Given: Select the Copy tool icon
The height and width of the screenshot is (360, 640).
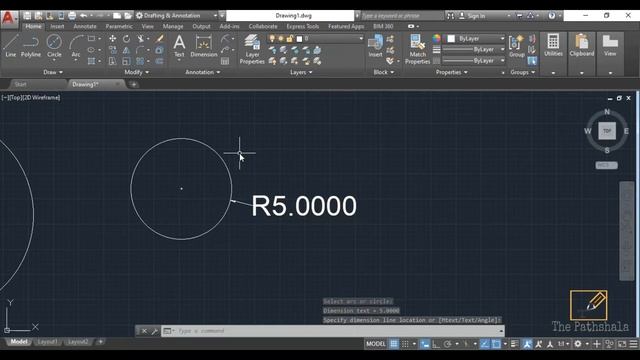Looking at the screenshot, I should pos(113,50).
